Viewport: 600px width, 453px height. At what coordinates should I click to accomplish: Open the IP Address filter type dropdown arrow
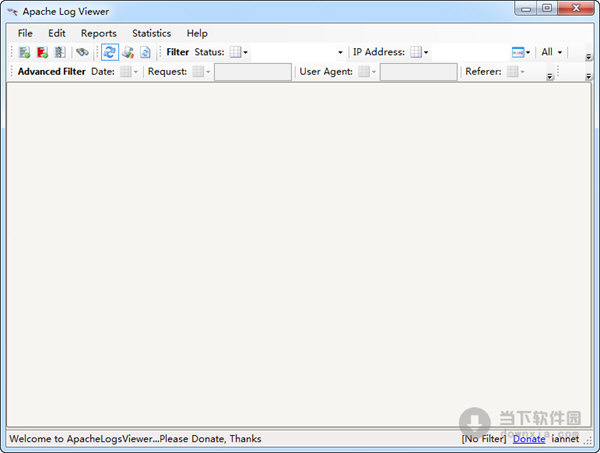426,52
